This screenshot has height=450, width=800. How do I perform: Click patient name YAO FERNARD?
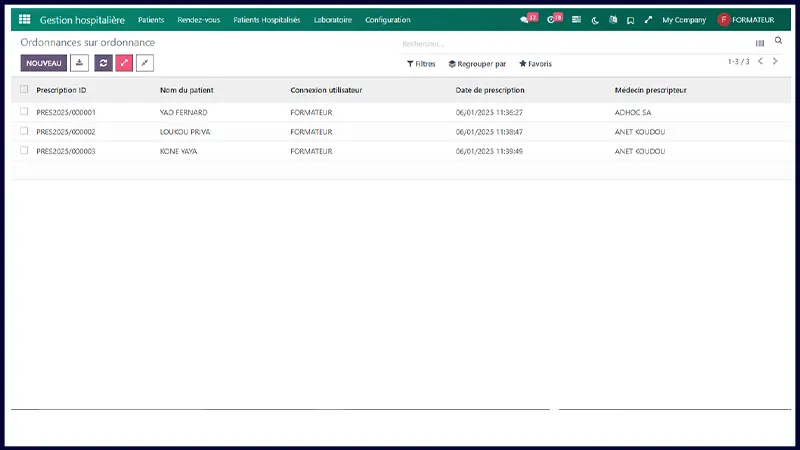click(x=184, y=112)
